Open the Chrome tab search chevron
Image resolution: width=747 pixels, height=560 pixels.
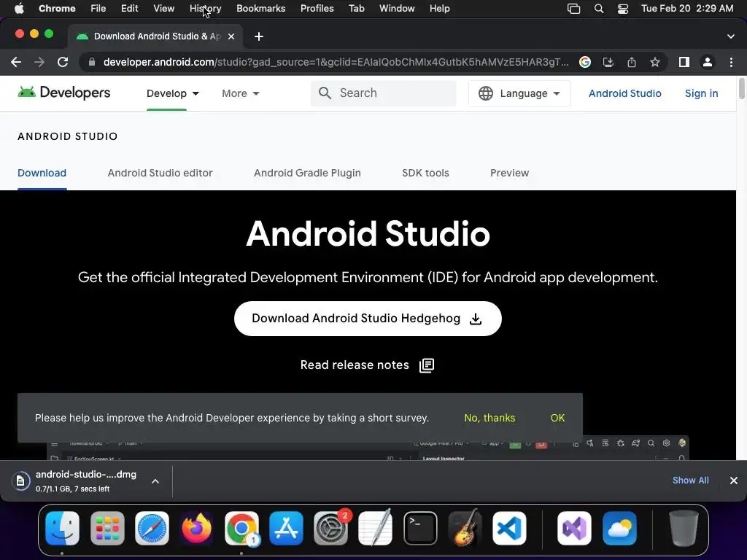coord(731,36)
